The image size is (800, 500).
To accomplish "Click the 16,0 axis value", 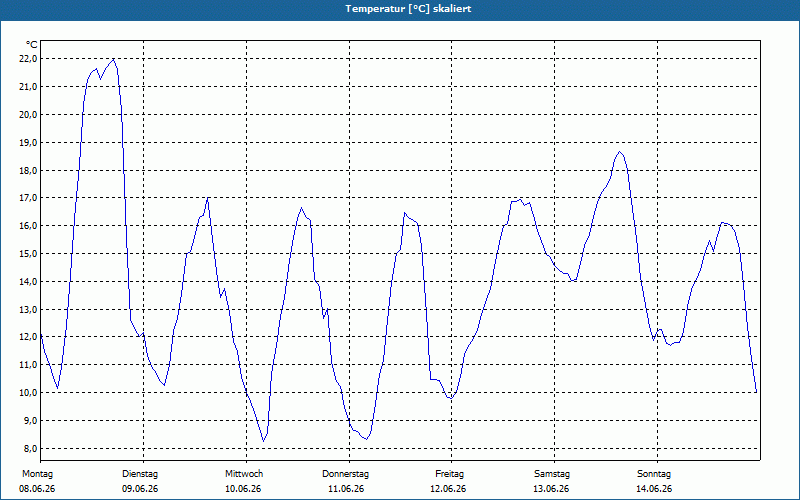I will [28, 226].
